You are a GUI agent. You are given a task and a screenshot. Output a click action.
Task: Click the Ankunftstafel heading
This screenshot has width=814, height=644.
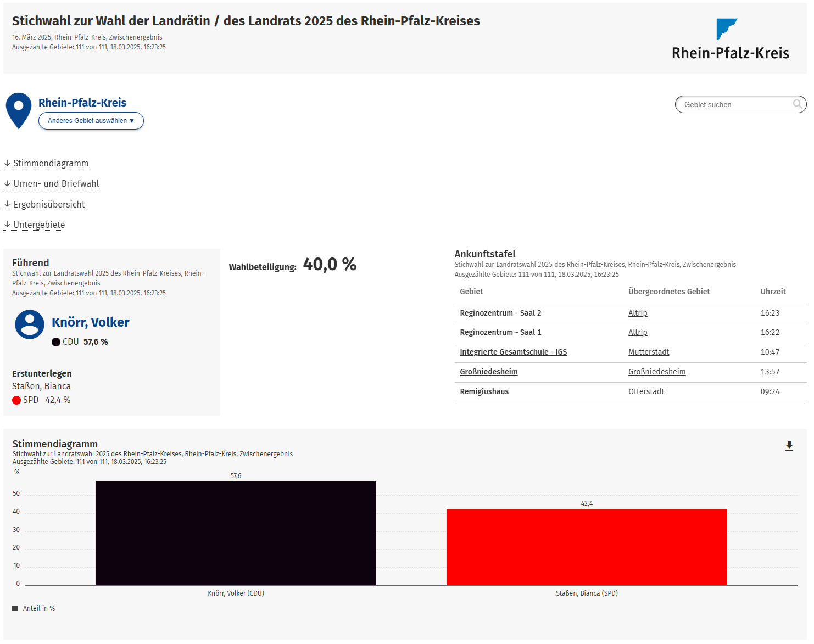[485, 254]
